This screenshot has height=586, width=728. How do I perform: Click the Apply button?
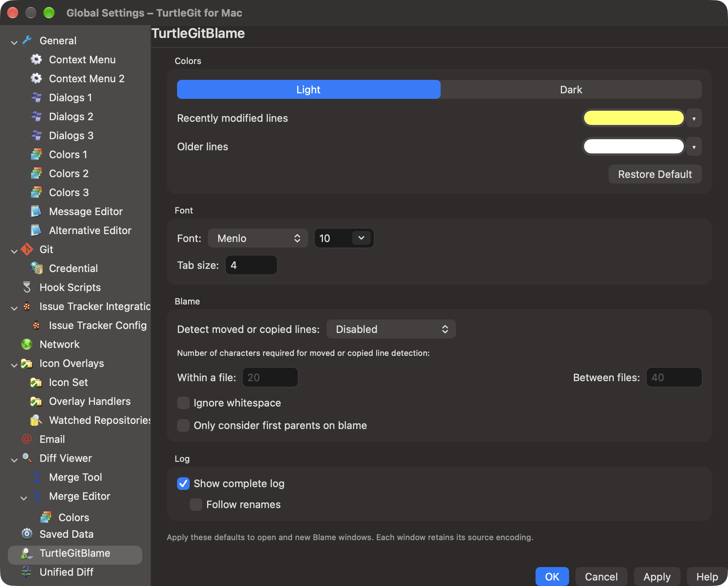click(x=657, y=577)
